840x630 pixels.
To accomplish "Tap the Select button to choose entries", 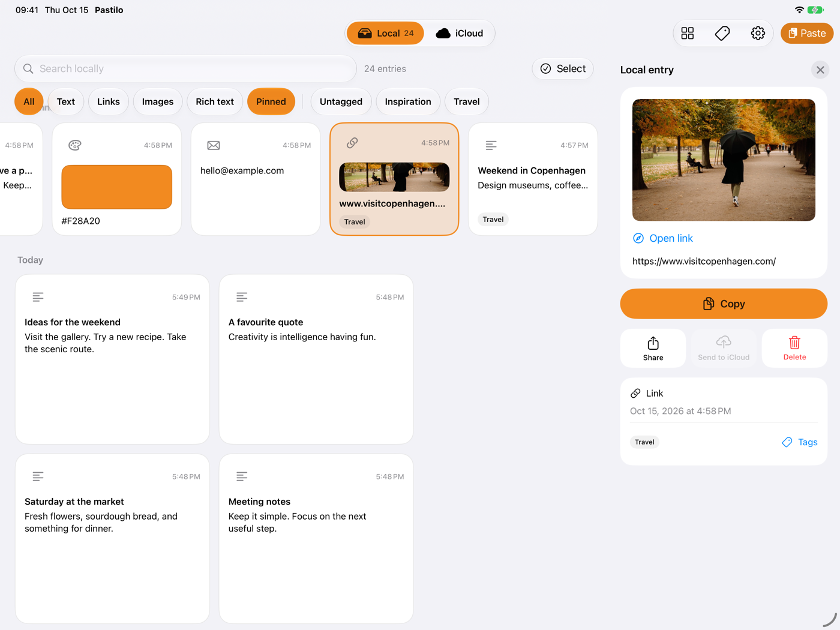I will pos(563,69).
